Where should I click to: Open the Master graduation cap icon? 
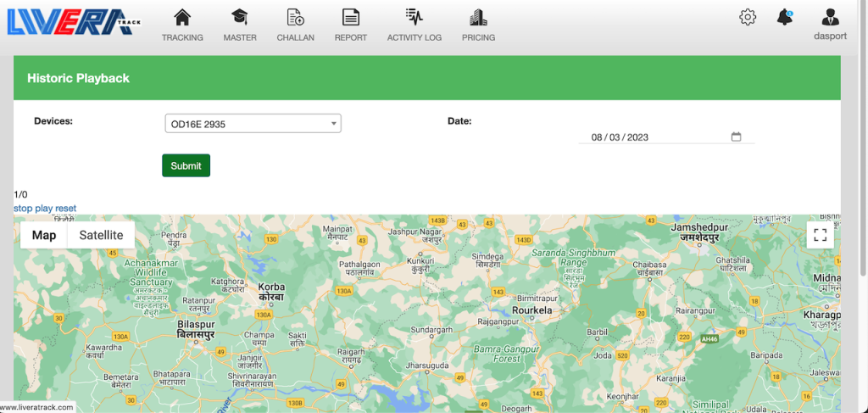point(240,18)
